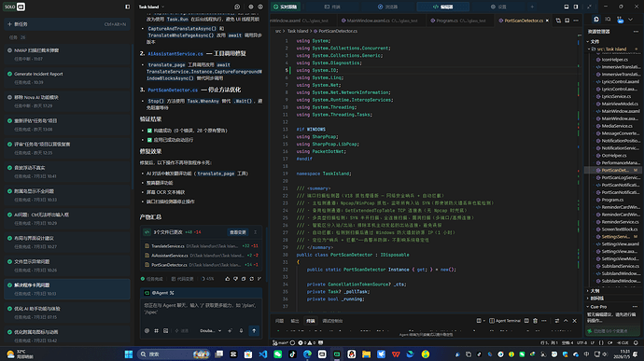Select MediaService.cs in the file tree

pyautogui.click(x=617, y=126)
